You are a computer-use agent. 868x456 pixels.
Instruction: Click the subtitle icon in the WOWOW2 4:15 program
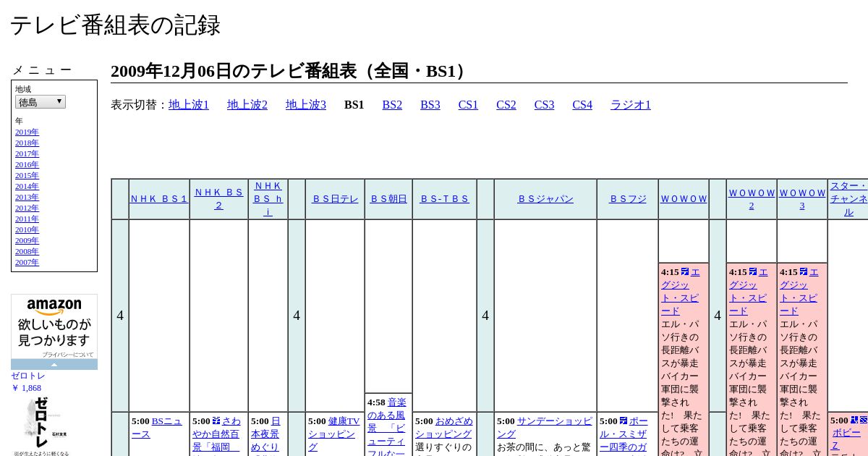(752, 272)
